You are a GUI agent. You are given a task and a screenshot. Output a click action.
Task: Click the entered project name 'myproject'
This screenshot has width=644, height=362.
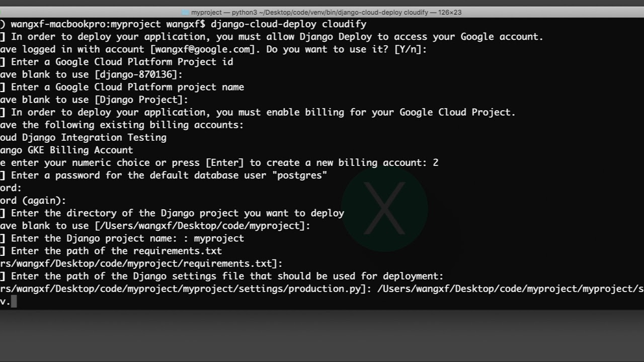[x=219, y=238]
